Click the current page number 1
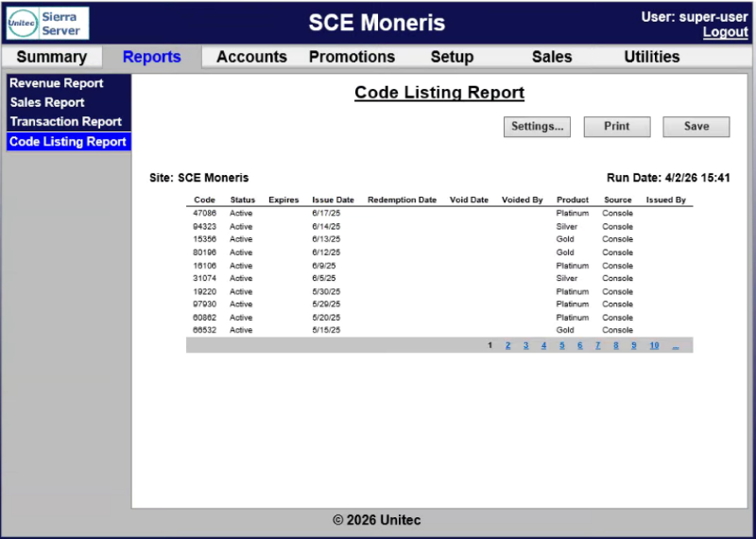 coord(490,345)
